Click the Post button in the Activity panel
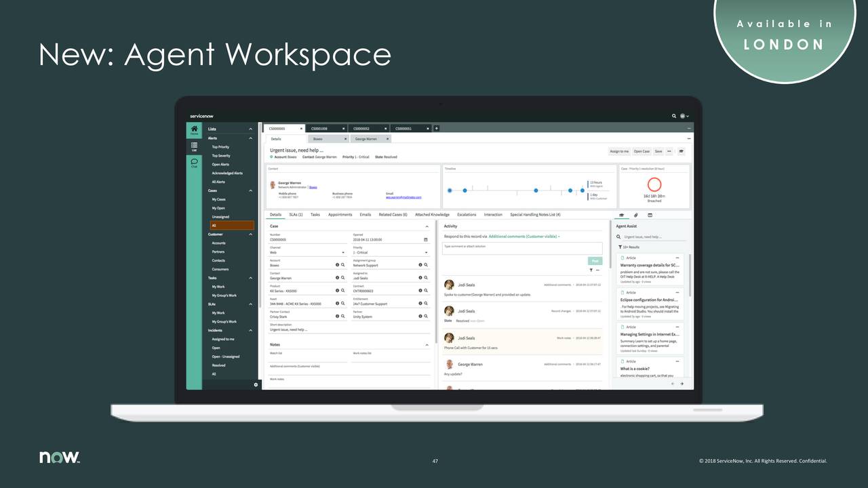The height and width of the screenshot is (488, 868). pyautogui.click(x=595, y=261)
